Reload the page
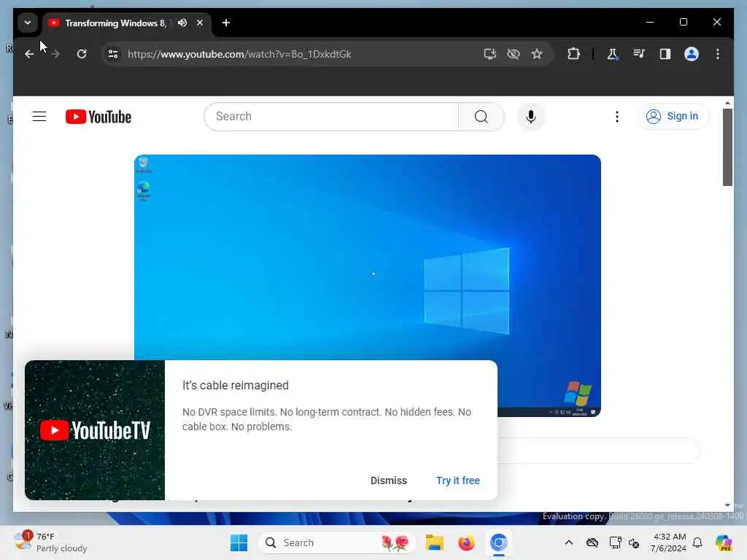The height and width of the screenshot is (560, 747). click(82, 54)
